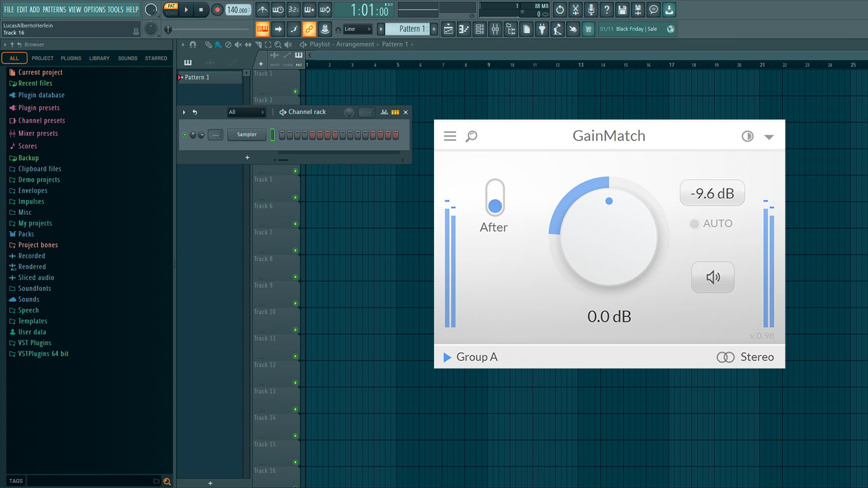
Task: Click the microphone one-click recording icon
Action: pos(591,10)
